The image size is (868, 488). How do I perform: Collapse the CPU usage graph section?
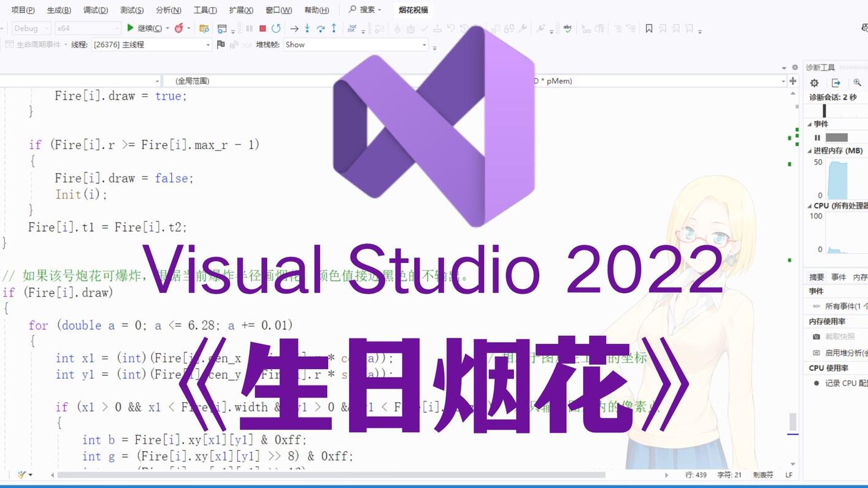[809, 206]
